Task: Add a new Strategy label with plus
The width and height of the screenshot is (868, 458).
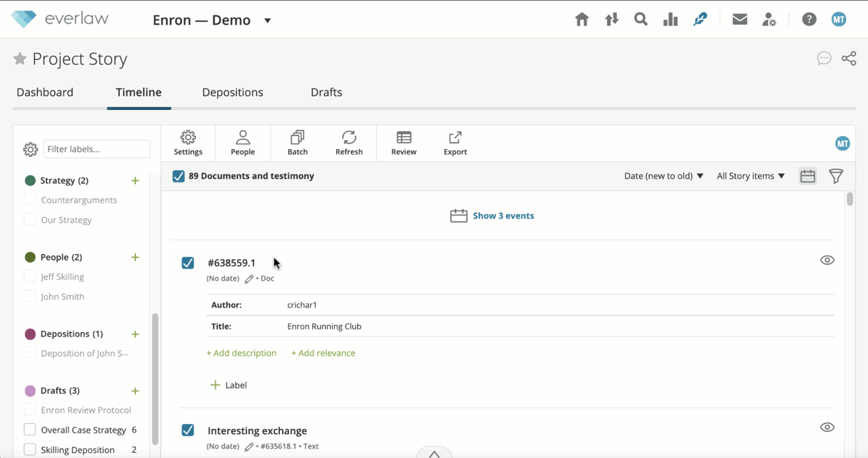Action: click(135, 180)
